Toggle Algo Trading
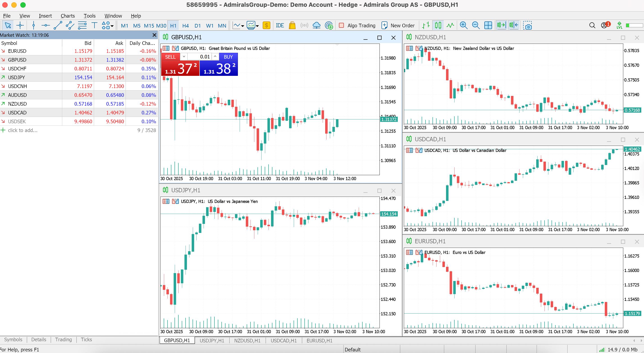 357,25
